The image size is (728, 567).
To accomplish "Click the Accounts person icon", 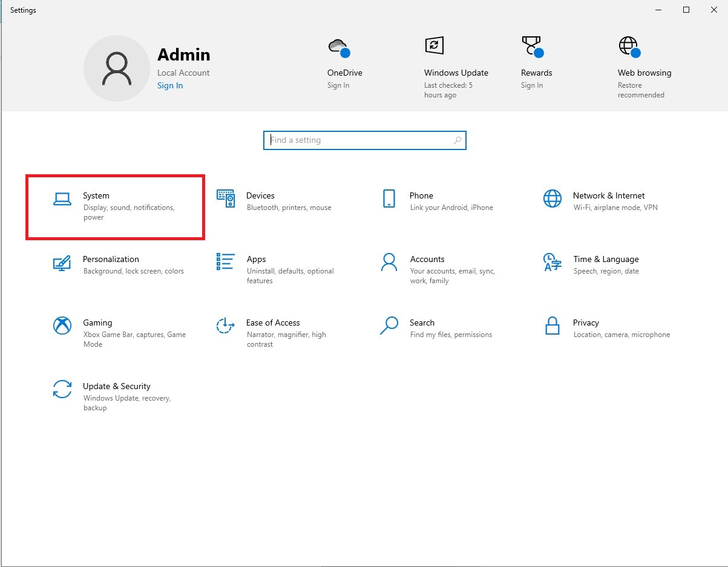I will point(389,262).
